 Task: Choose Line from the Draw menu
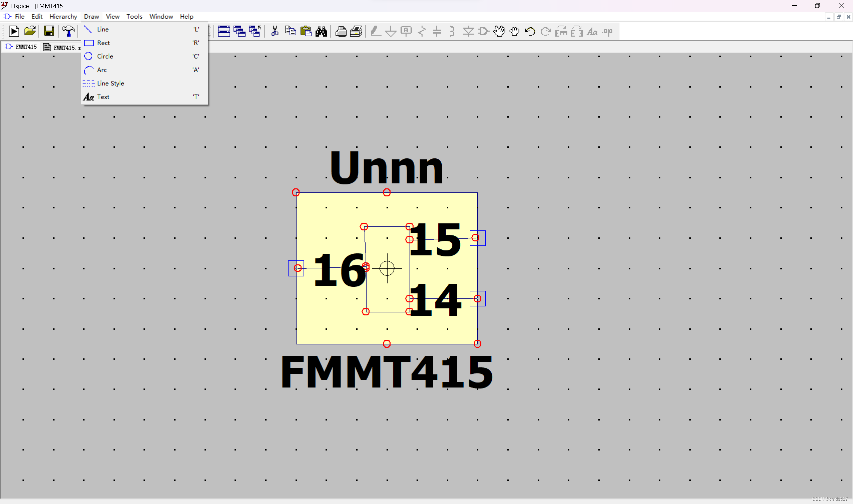coord(103,29)
